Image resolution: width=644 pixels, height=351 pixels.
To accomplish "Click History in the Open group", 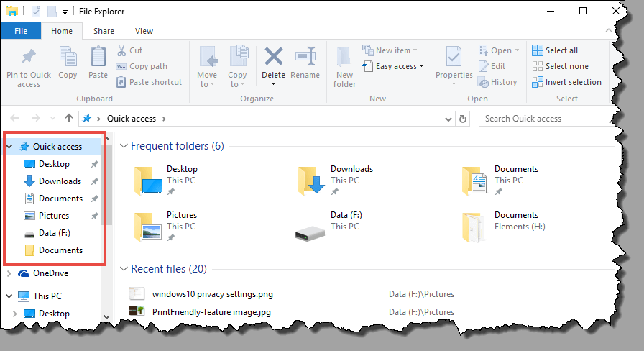I will pos(497,82).
